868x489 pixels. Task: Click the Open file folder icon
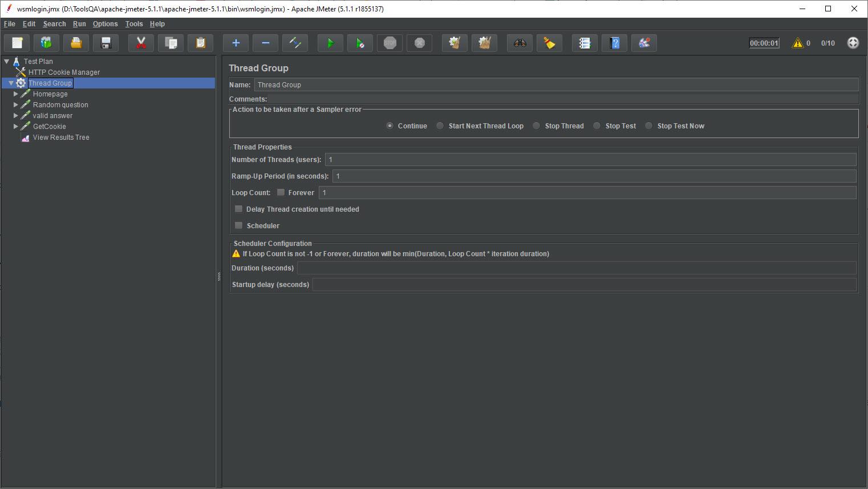tap(76, 43)
